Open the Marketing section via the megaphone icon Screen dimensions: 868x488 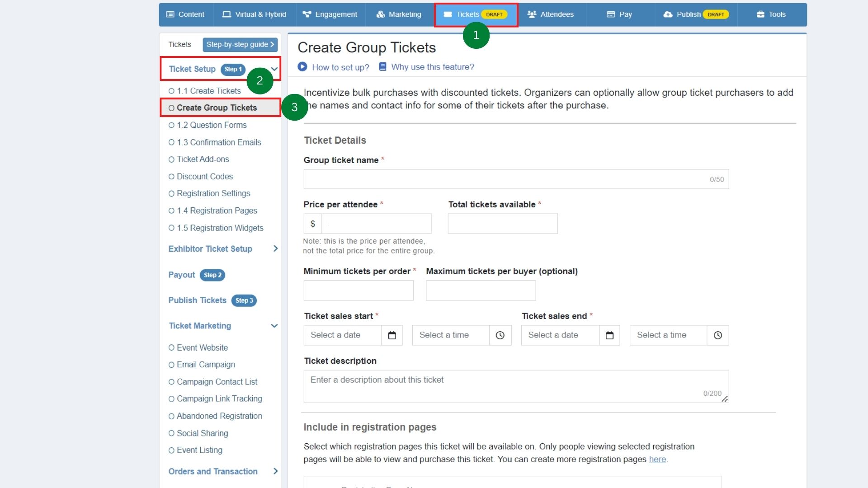click(380, 14)
